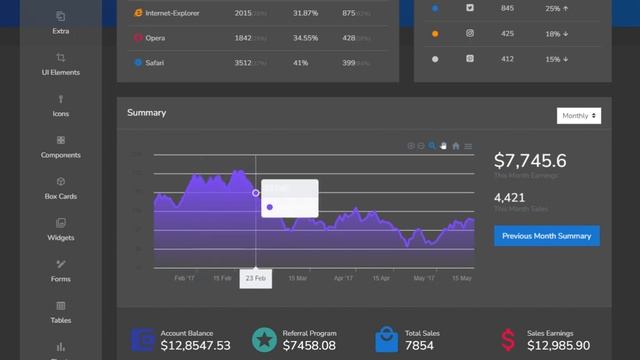Click the 3512 value in Safari row

pyautogui.click(x=243, y=63)
